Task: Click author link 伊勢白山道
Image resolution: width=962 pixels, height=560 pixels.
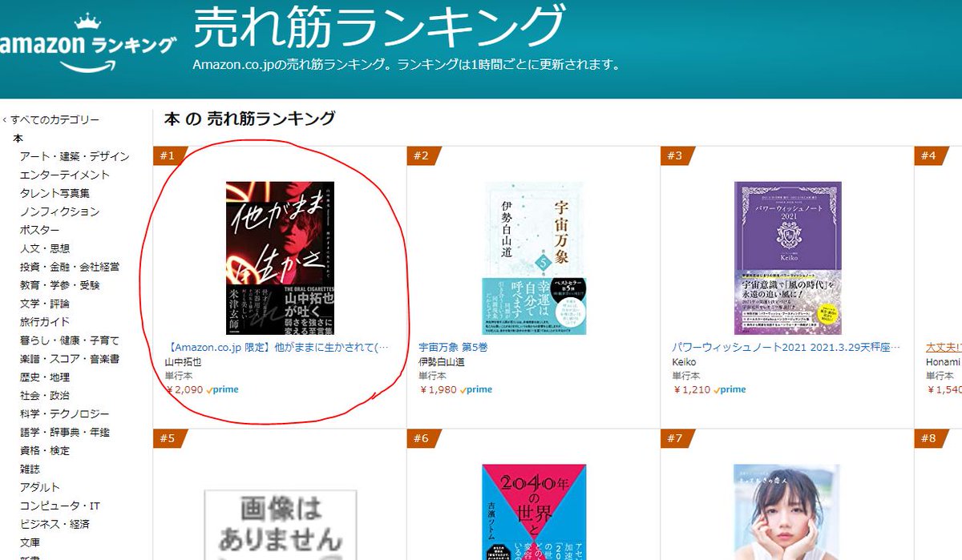Action: pyautogui.click(x=443, y=362)
